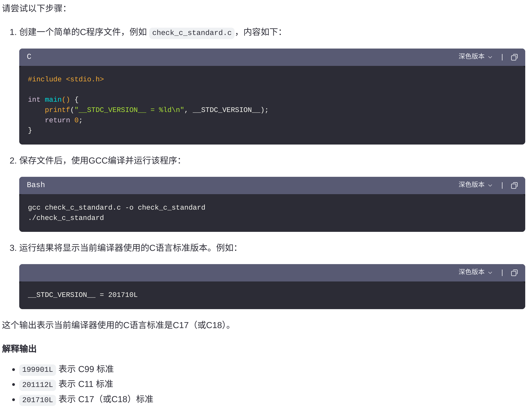Viewport: 532px width, 410px height.
Task: Click the 解释输出 heading
Action: pos(19,349)
